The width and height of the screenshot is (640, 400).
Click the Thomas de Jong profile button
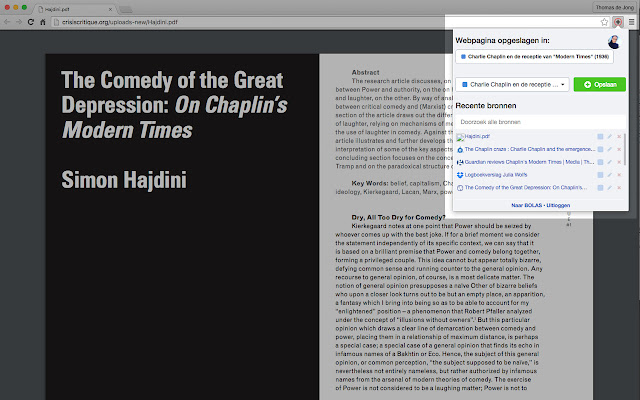coord(614,7)
